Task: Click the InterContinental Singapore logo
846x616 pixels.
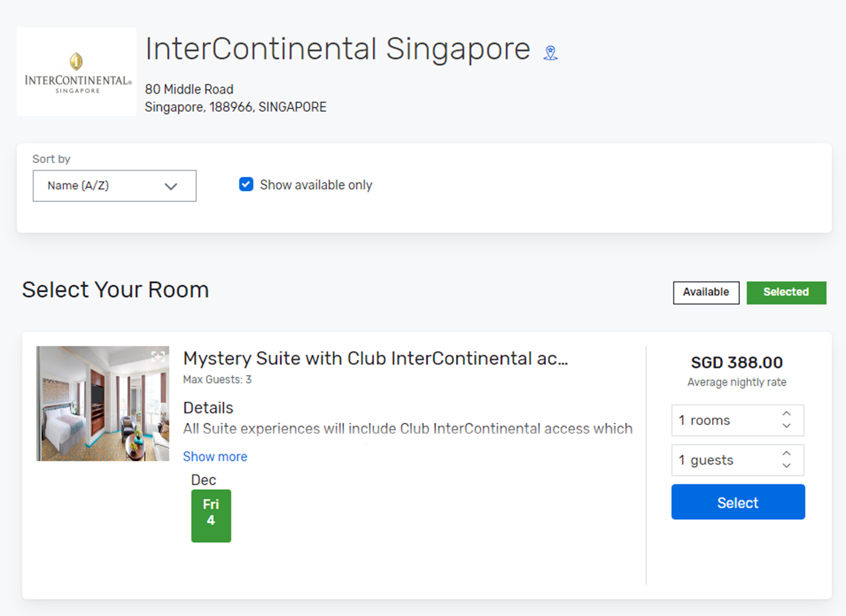Action: (77, 72)
